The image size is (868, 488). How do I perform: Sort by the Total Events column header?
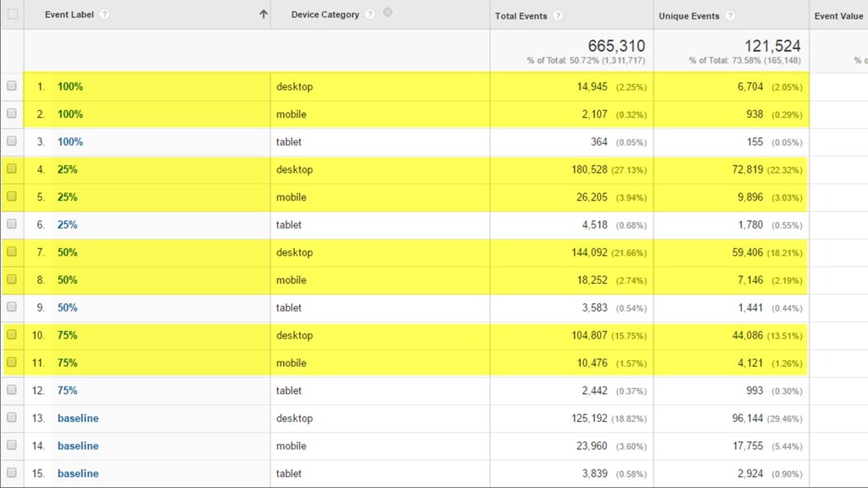pyautogui.click(x=521, y=16)
